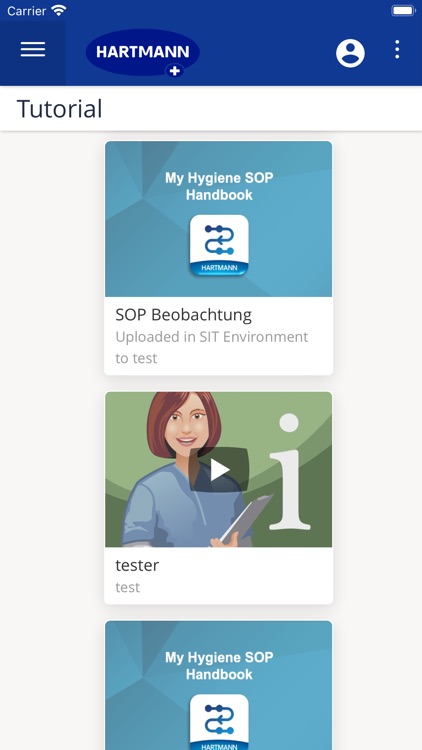Image resolution: width=422 pixels, height=750 pixels.
Task: Tap the Wi-Fi status icon
Action: coord(59,10)
